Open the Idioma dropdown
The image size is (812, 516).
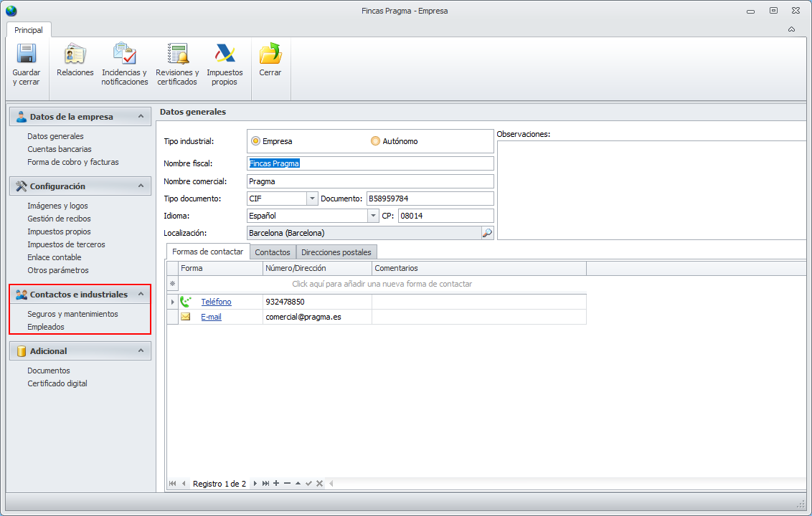pyautogui.click(x=373, y=216)
